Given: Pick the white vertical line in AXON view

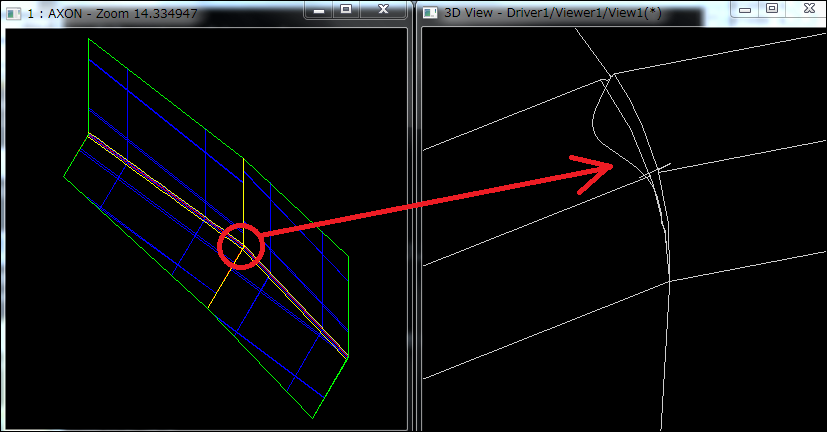Looking at the screenshot, I should [243, 190].
